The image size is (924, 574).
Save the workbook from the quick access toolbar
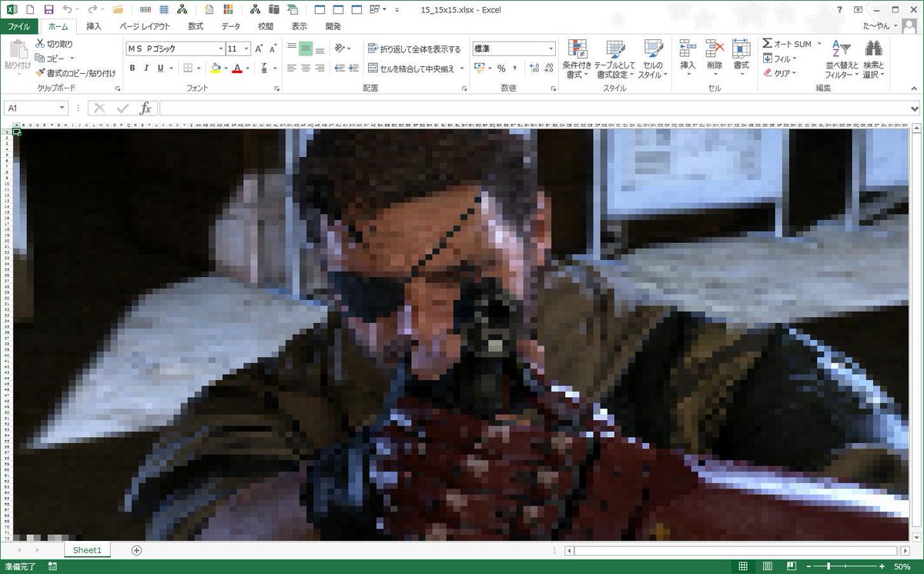(49, 10)
